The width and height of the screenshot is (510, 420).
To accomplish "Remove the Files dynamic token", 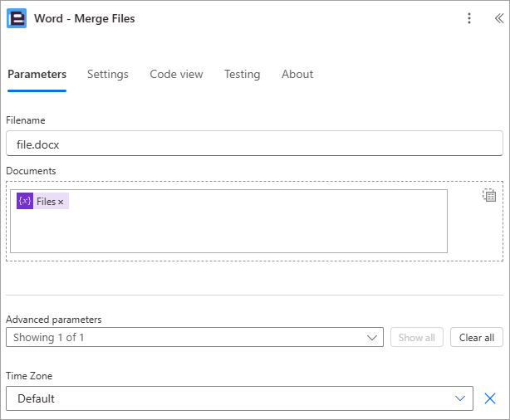I will (61, 202).
